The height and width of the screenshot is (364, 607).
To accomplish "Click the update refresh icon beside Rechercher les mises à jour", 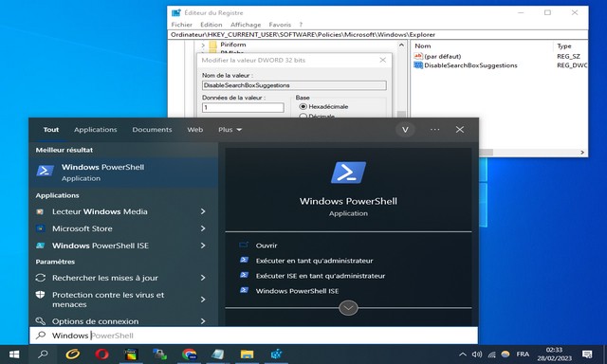I will [x=40, y=278].
